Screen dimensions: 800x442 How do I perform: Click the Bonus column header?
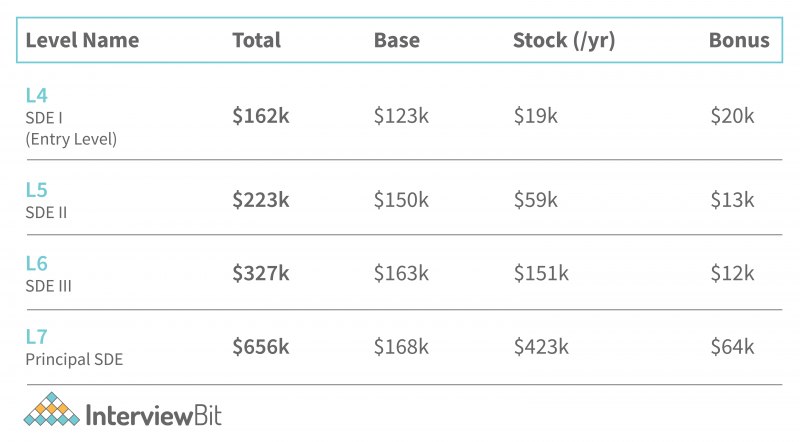[739, 41]
